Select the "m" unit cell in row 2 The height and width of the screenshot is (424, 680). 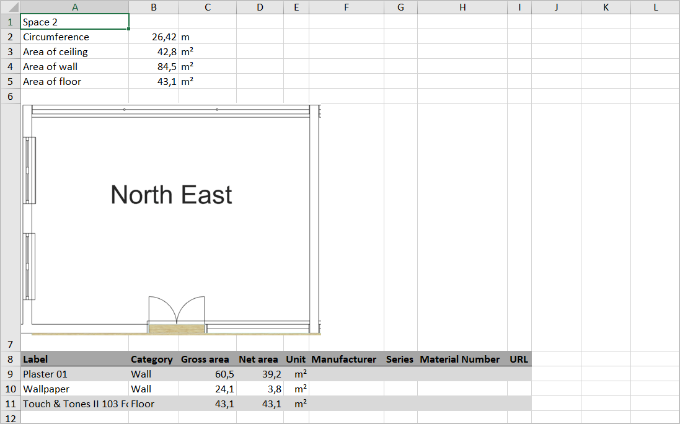point(207,37)
